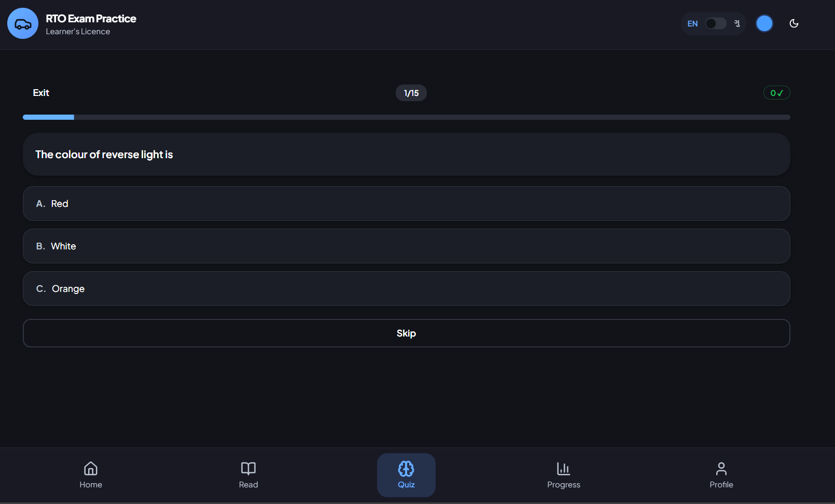The image size is (835, 504).
Task: Select answer B. White
Action: pos(407,246)
